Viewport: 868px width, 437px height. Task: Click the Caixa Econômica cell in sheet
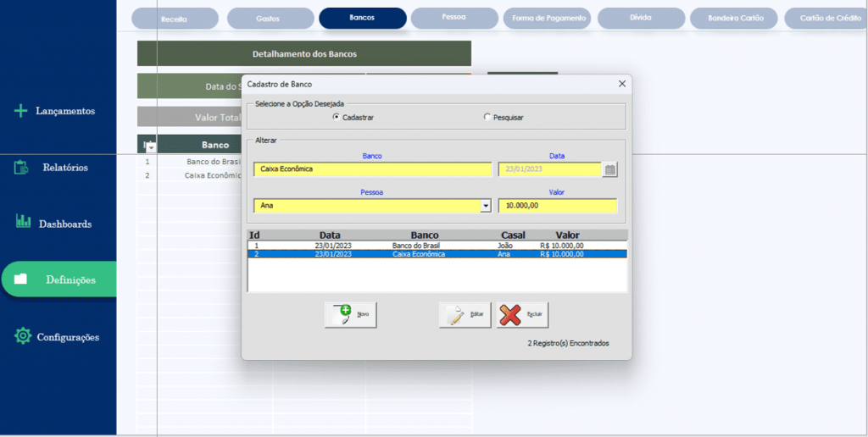click(x=213, y=175)
